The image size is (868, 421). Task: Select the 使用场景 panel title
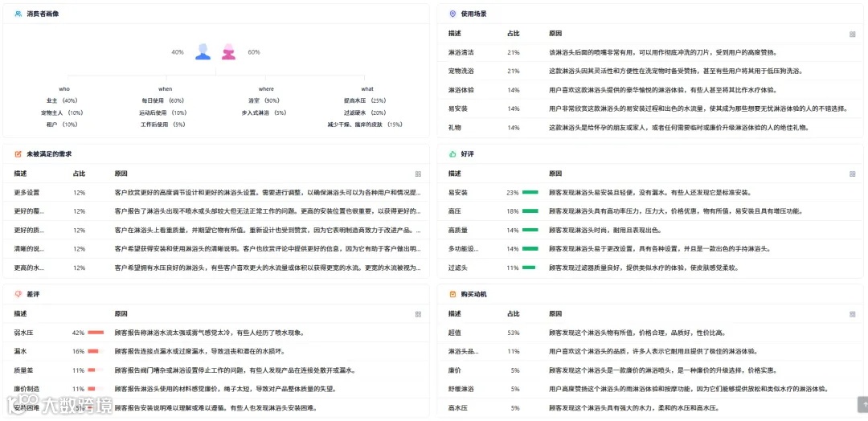(473, 14)
